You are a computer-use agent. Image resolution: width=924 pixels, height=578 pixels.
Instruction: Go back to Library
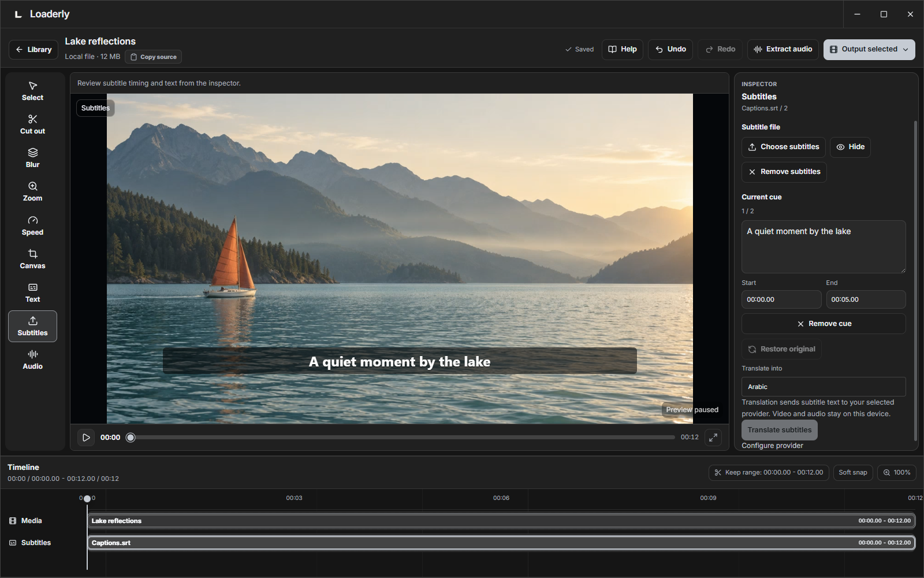(x=33, y=50)
